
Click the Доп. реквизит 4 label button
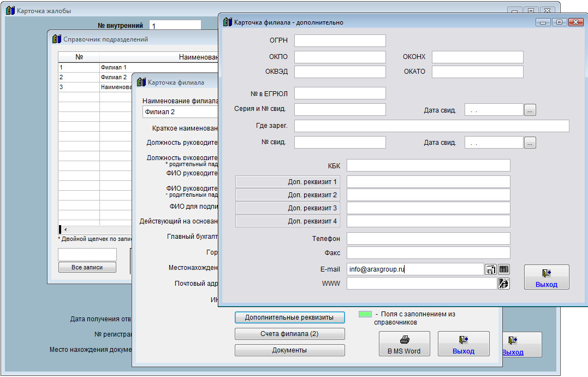pyautogui.click(x=288, y=221)
